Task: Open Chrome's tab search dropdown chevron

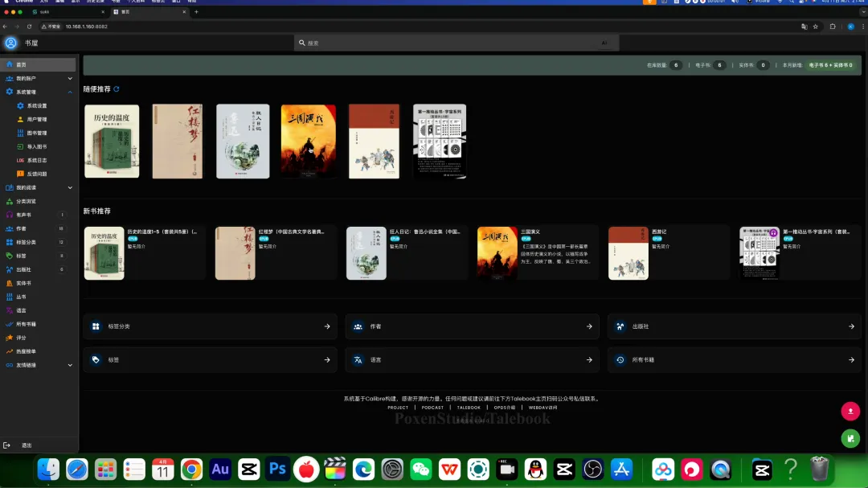Action: (x=863, y=11)
